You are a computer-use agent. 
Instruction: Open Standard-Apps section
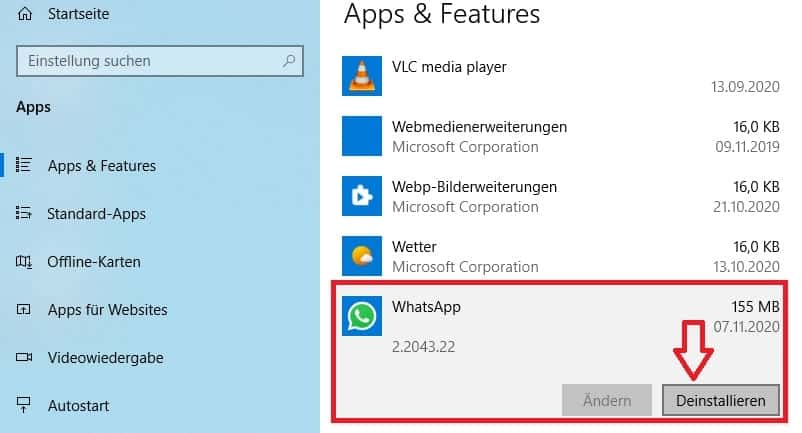96,214
